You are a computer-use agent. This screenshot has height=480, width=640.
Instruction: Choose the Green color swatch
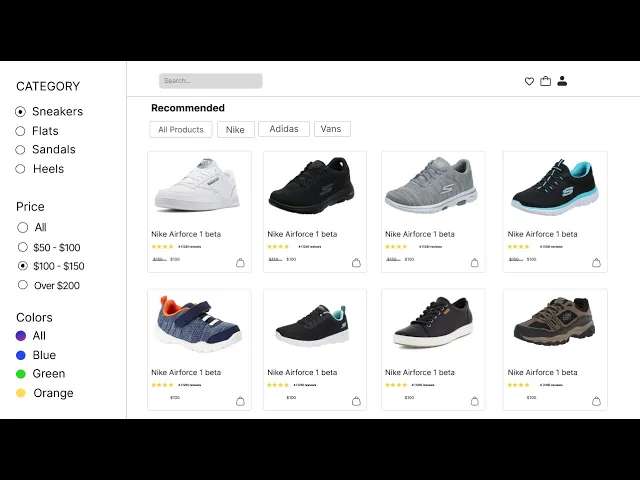tap(21, 374)
